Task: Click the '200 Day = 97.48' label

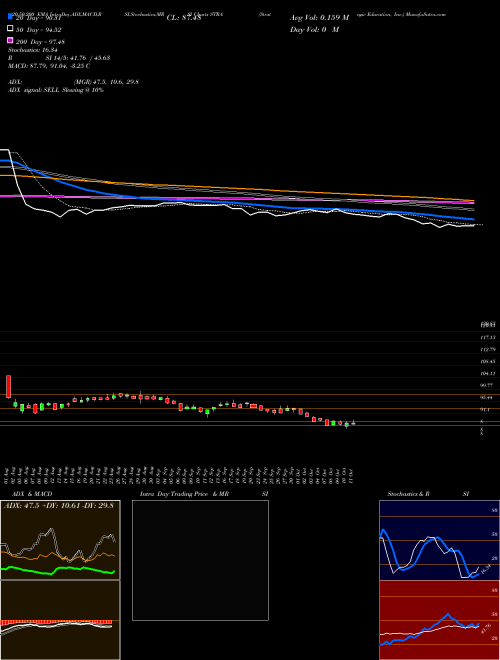Action: pos(40,42)
